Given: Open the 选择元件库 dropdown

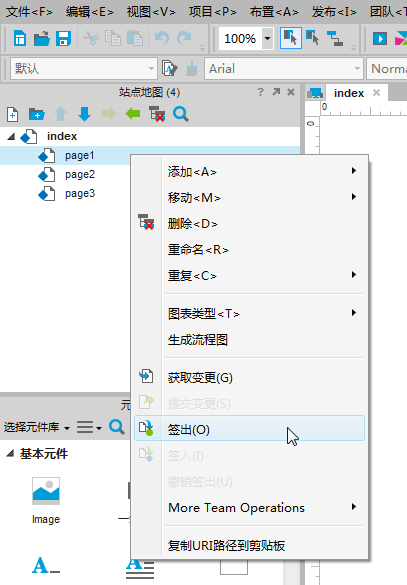Looking at the screenshot, I should 37,427.
